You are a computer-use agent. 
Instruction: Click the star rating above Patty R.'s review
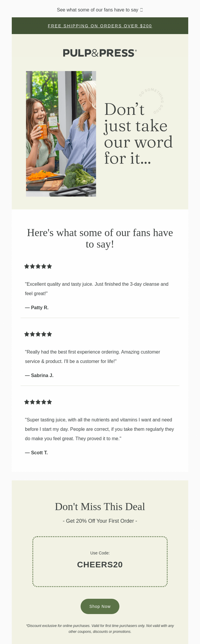38,266
